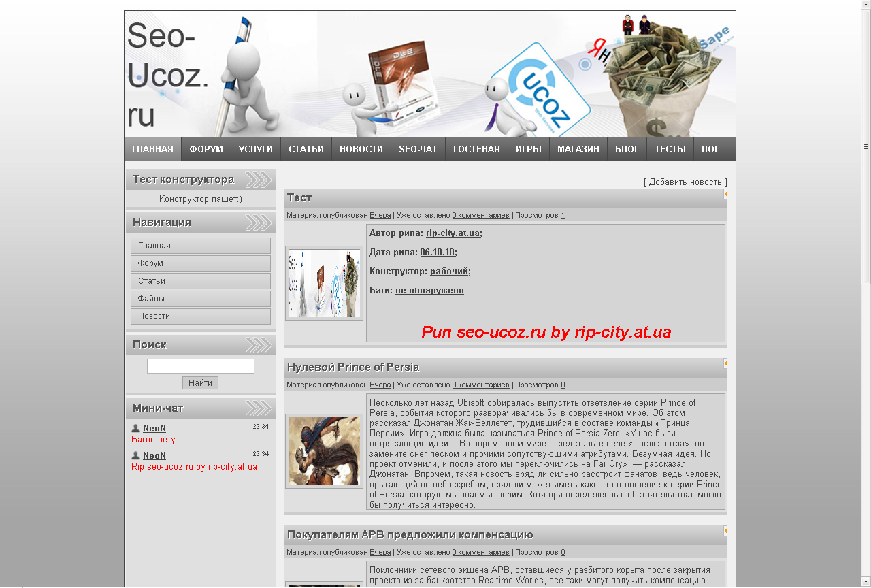
Task: Select ТЕСТЫ in the main menu bar
Action: click(x=670, y=149)
